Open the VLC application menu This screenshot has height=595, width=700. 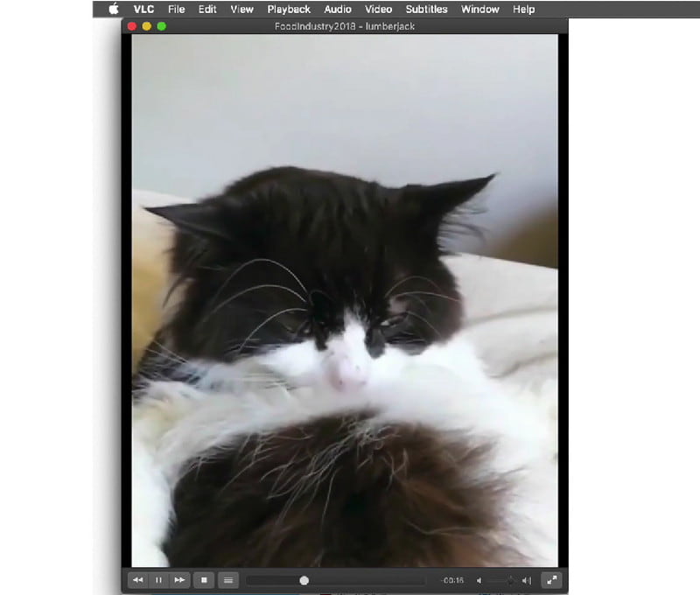tap(143, 10)
